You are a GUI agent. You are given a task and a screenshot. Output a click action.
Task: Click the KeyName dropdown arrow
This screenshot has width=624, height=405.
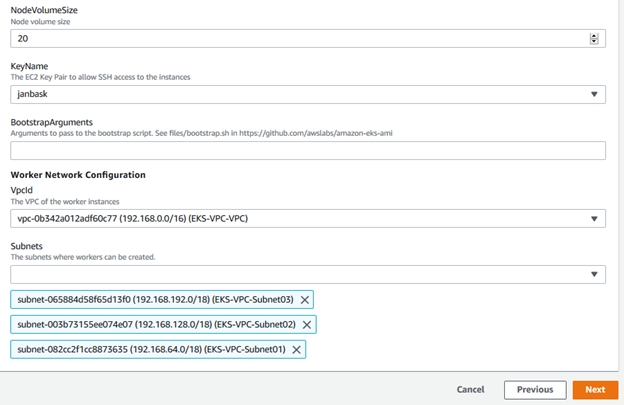[x=596, y=95]
